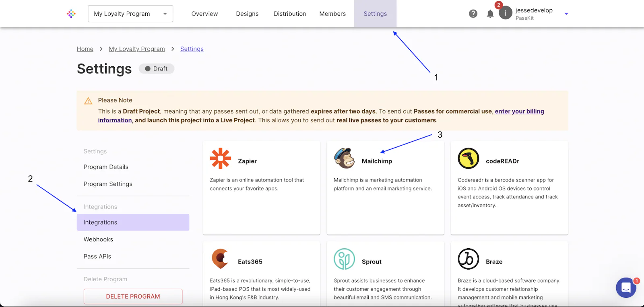Click the codeREADr scanner logo
Viewport: 644px width, 307px height.
[469, 158]
